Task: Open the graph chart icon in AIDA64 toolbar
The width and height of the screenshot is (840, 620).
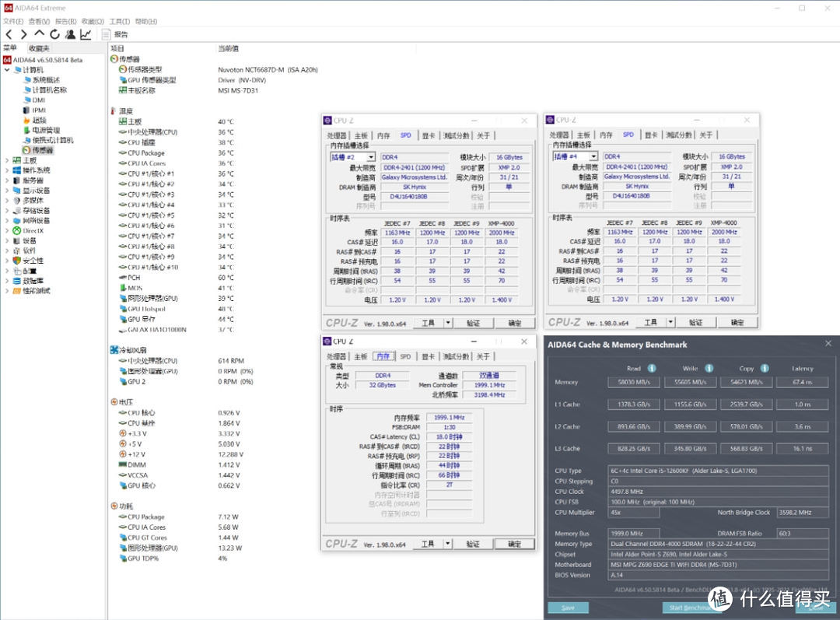Action: pos(86,34)
